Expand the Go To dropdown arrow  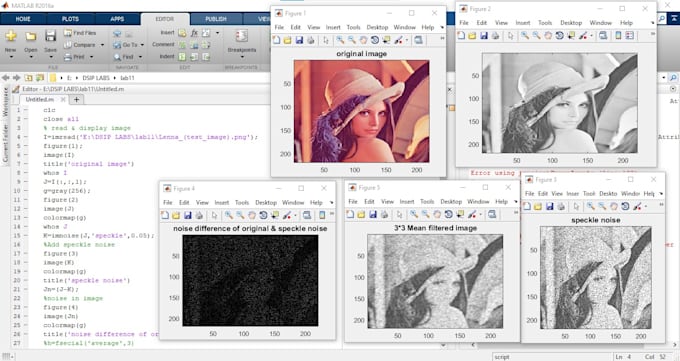[x=142, y=45]
